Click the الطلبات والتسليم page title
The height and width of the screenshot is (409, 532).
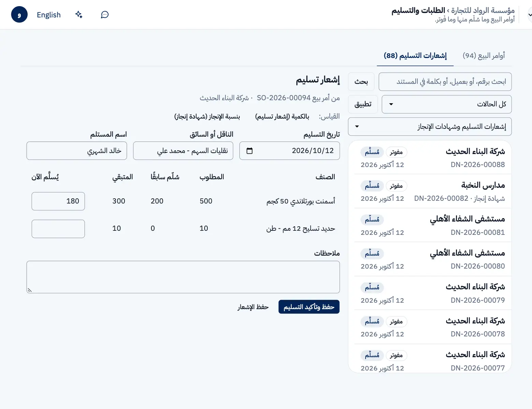click(x=418, y=11)
